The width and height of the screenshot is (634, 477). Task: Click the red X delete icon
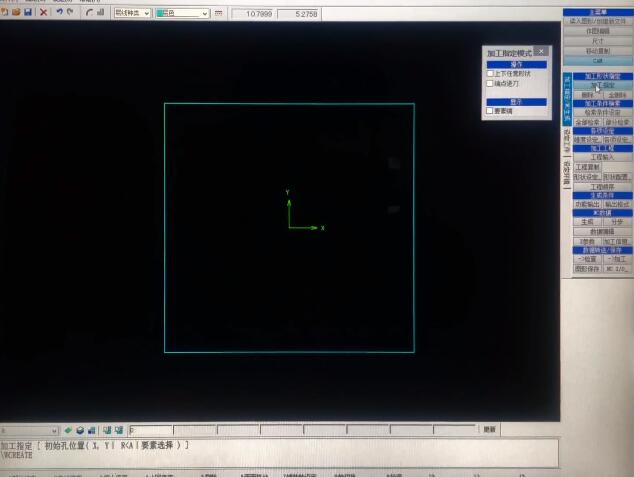pyautogui.click(x=44, y=13)
